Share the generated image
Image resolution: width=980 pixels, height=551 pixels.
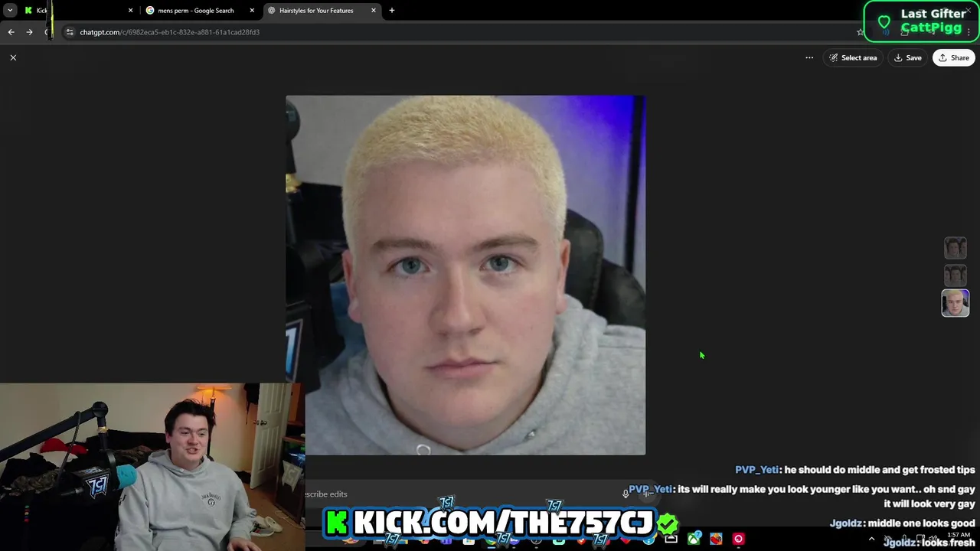pos(953,57)
